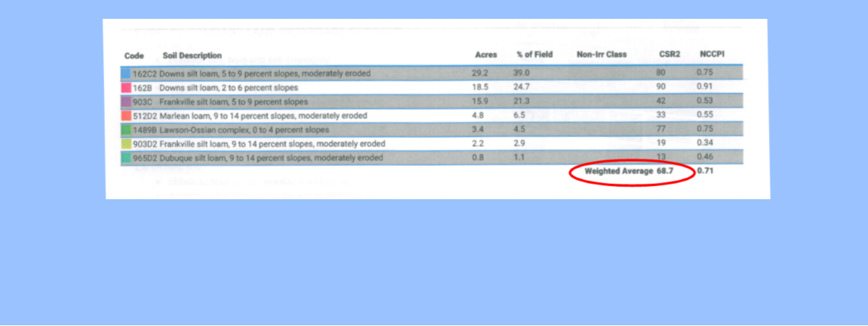The width and height of the screenshot is (868, 326).
Task: Click the teal swatch for soil 965D2
Action: tap(126, 158)
